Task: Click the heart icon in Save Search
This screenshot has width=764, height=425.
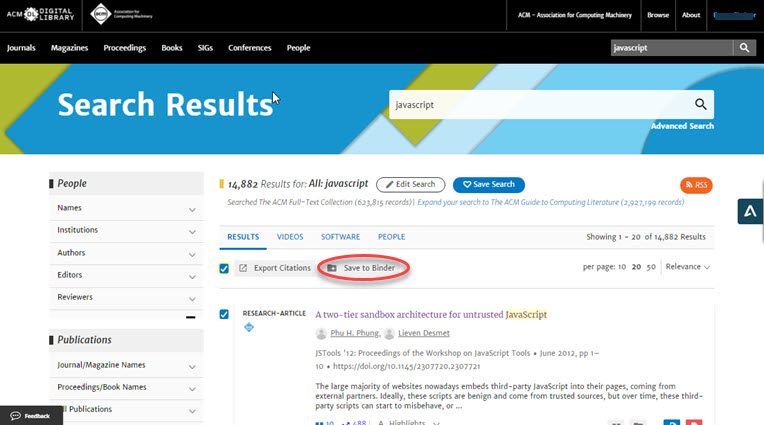Action: (x=467, y=184)
